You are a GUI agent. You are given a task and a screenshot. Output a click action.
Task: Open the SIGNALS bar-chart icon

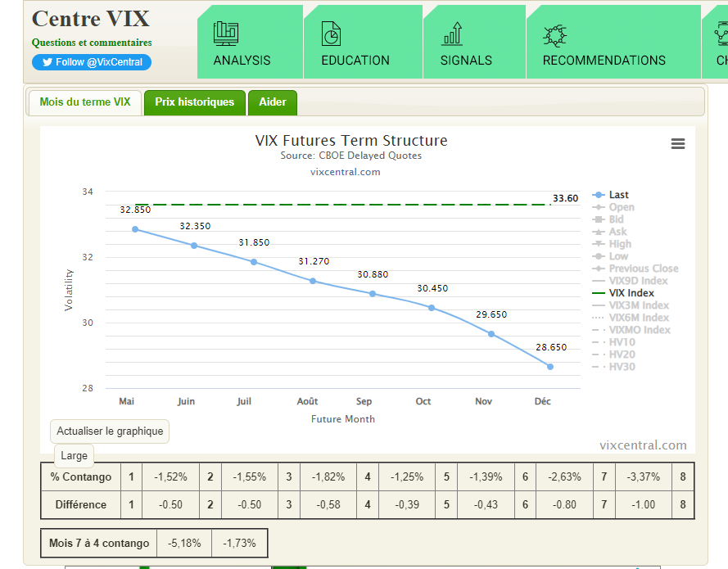pos(452,34)
